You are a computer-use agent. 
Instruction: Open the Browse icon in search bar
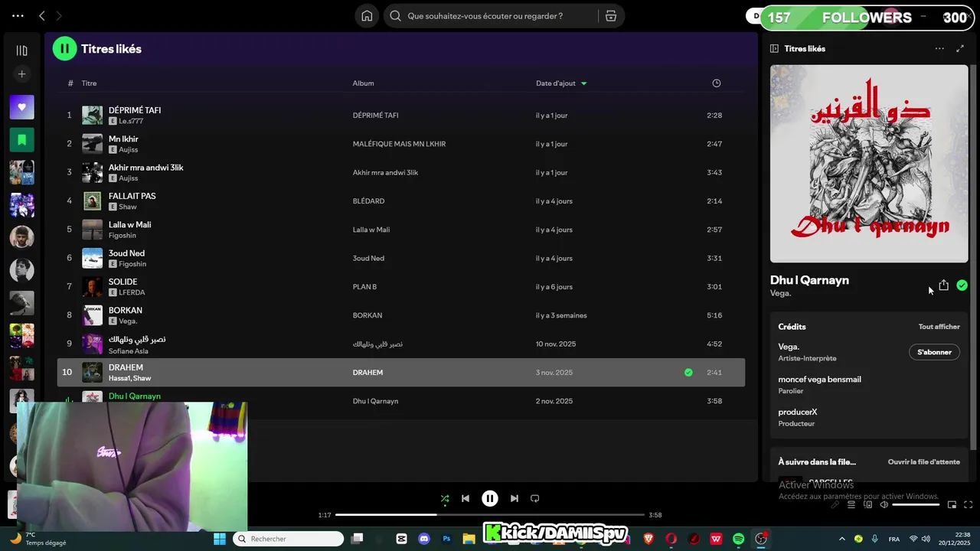pos(611,16)
